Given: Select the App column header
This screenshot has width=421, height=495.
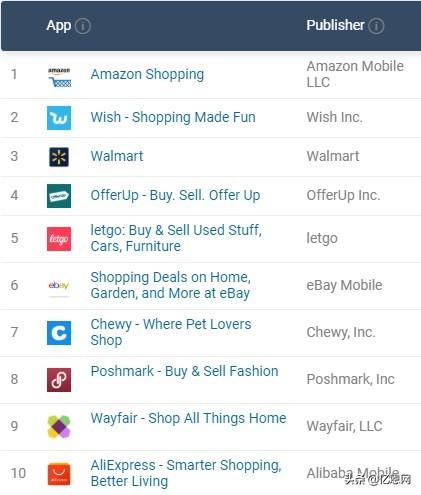Looking at the screenshot, I should 59,25.
